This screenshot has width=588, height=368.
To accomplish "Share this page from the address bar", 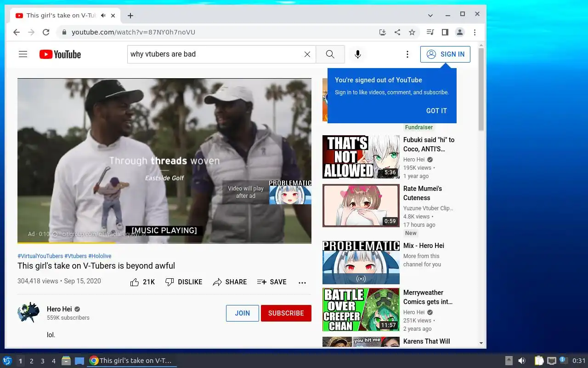I will click(397, 32).
